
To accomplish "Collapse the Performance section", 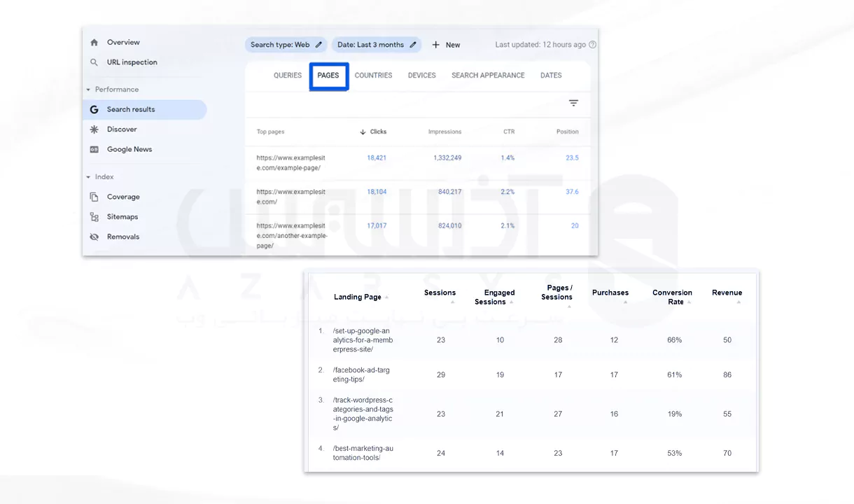I will [x=88, y=90].
